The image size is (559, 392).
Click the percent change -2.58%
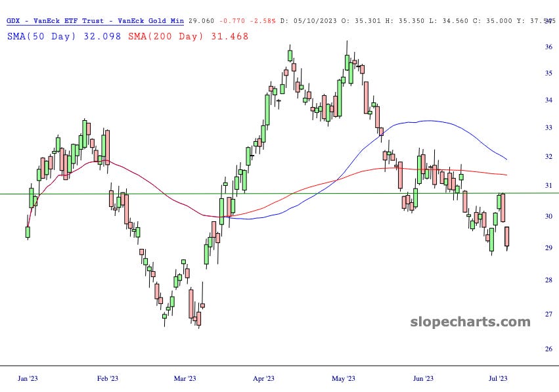[263, 20]
